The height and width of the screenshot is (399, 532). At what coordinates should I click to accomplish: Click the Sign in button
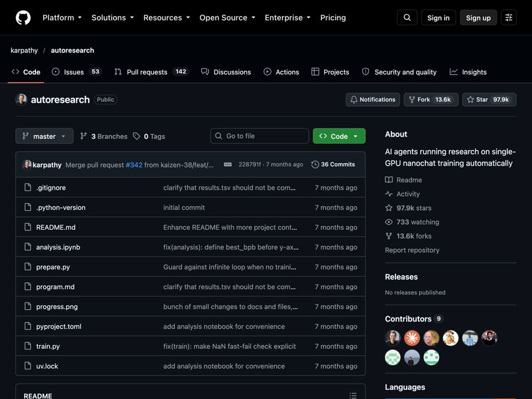(x=439, y=18)
